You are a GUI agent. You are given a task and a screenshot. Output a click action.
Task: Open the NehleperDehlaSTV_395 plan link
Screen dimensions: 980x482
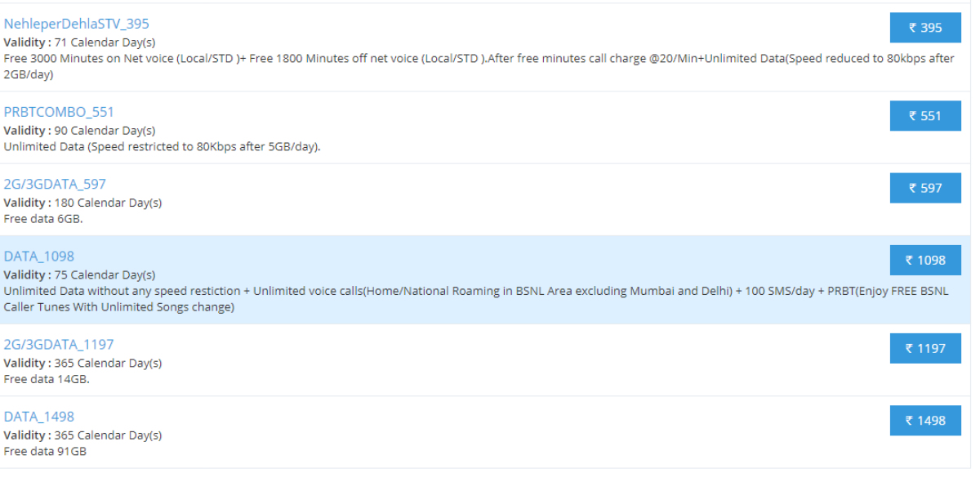coord(76,24)
